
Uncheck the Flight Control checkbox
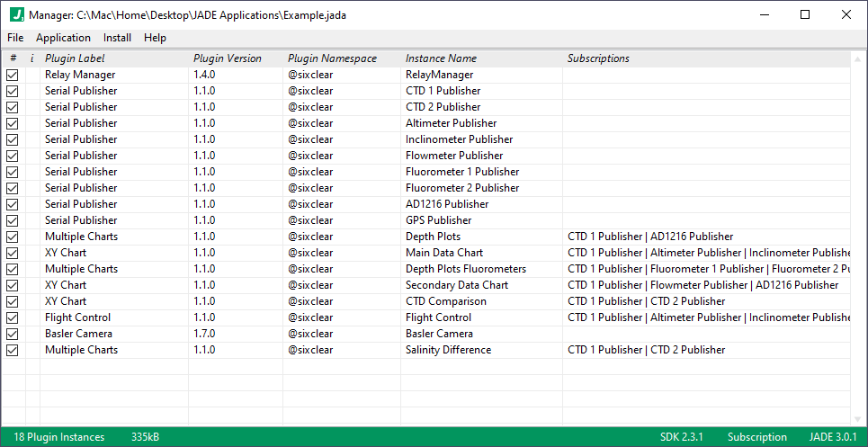point(13,318)
